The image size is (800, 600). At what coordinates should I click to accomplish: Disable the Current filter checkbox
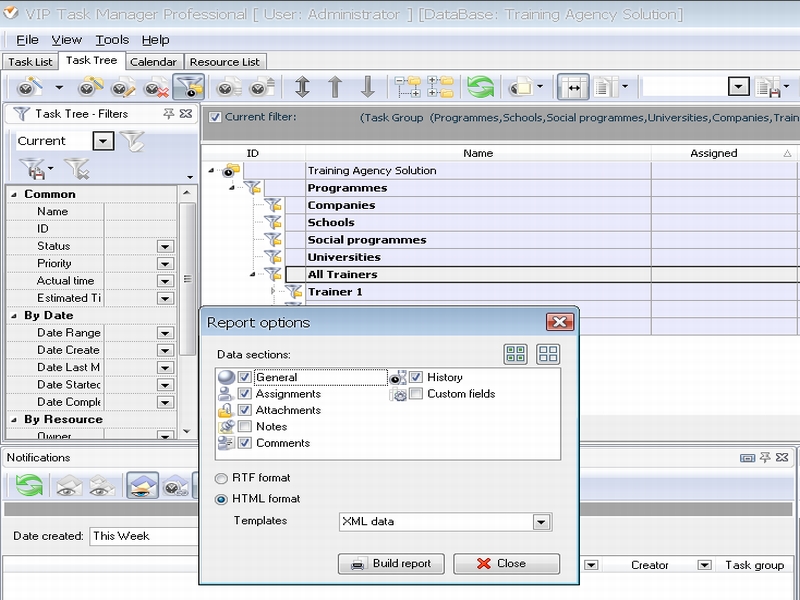pos(215,117)
